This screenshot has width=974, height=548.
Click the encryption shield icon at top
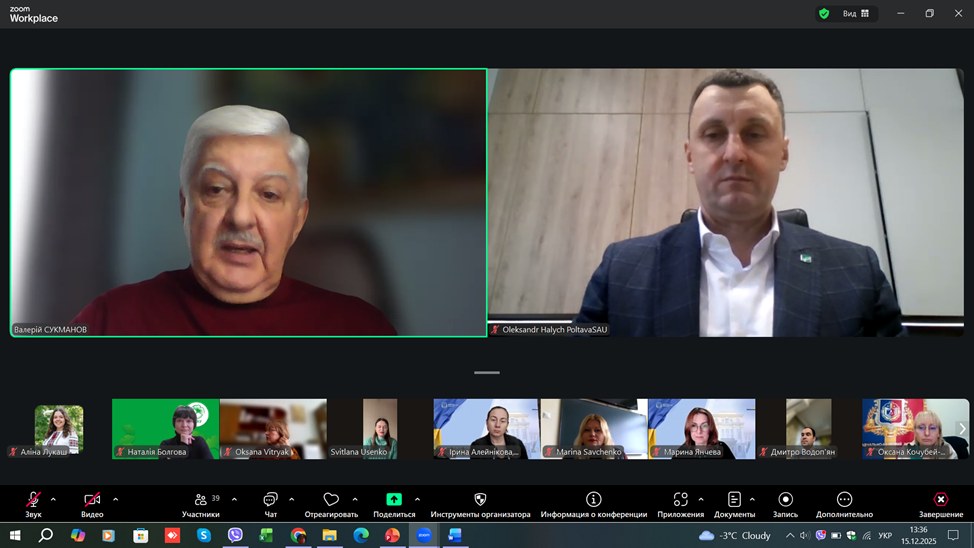coord(824,14)
